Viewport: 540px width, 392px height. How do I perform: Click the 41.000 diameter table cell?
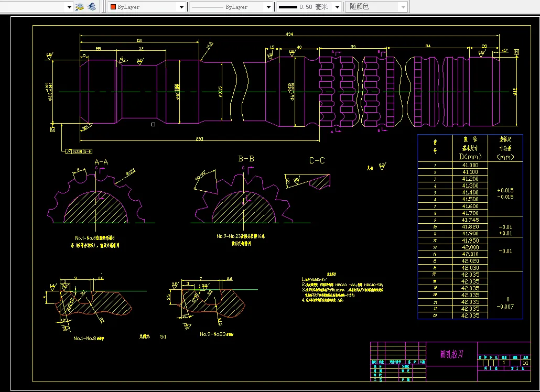tap(470, 165)
